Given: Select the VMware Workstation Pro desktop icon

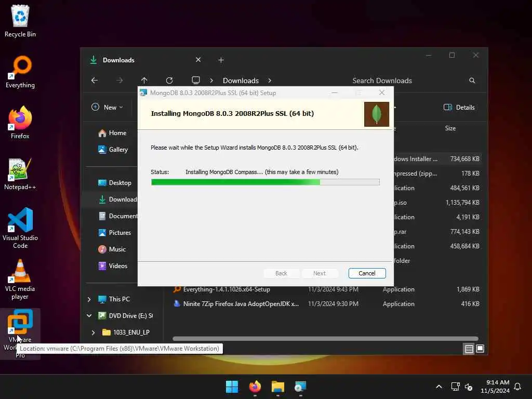Looking at the screenshot, I should [20, 334].
